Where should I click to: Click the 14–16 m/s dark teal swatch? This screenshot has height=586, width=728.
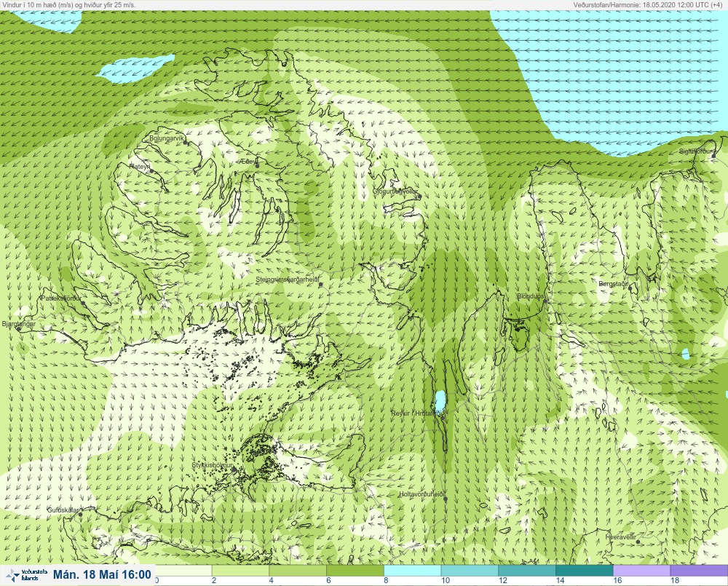coord(585,570)
